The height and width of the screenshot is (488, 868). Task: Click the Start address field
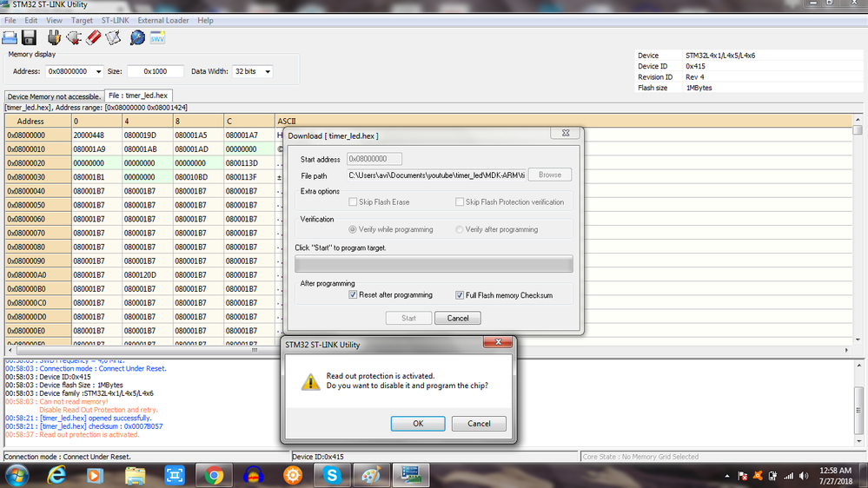[374, 159]
